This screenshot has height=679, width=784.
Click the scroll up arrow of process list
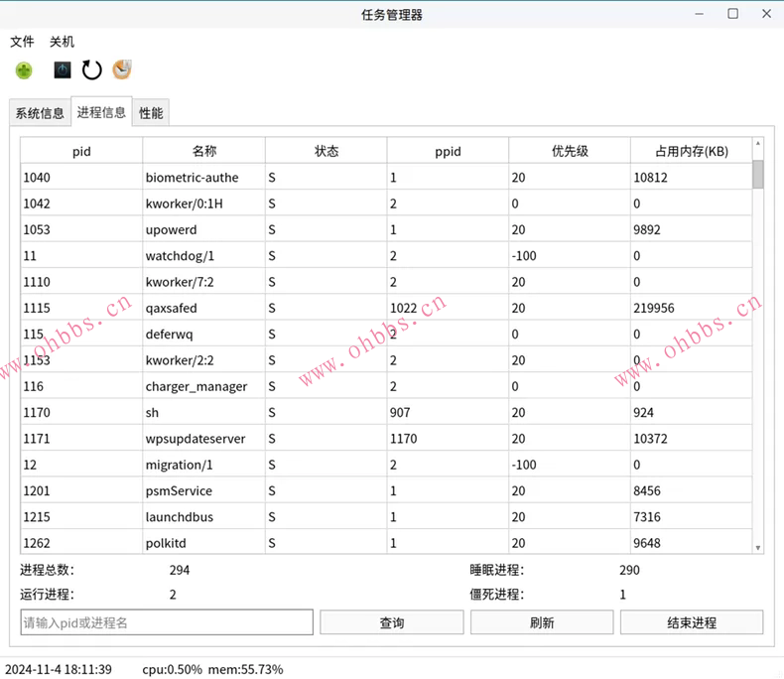coord(758,144)
